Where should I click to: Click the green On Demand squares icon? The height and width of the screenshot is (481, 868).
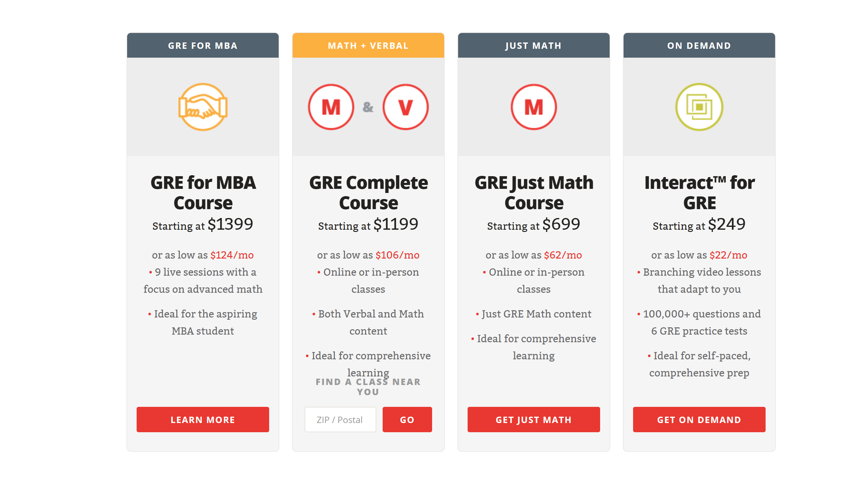coord(699,107)
